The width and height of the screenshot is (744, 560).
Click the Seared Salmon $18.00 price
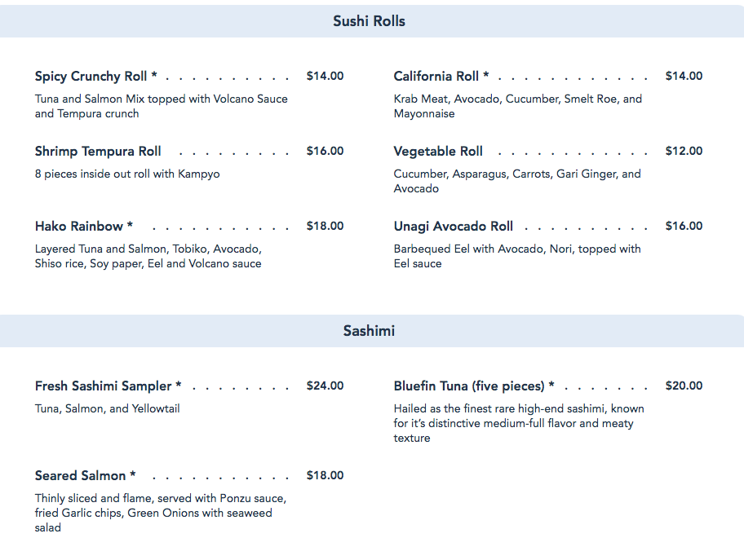tap(325, 476)
